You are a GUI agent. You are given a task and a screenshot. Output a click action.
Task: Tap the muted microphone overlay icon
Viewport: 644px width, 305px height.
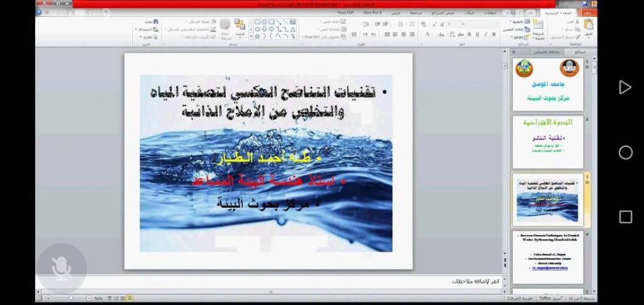[x=61, y=269]
